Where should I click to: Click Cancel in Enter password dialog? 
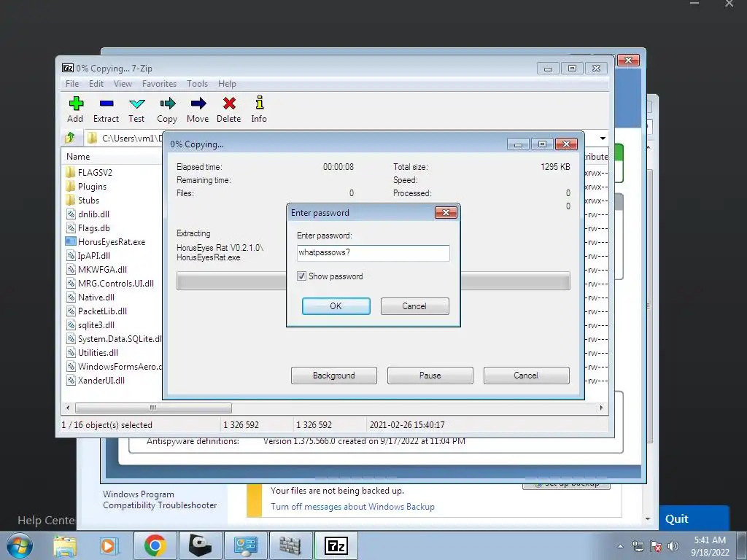414,306
